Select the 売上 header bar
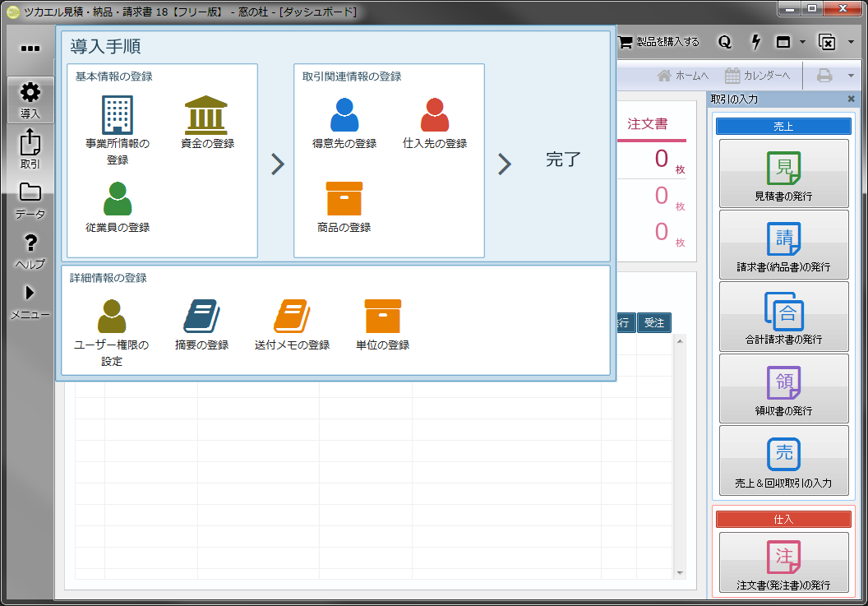The width and height of the screenshot is (868, 606). [x=783, y=127]
